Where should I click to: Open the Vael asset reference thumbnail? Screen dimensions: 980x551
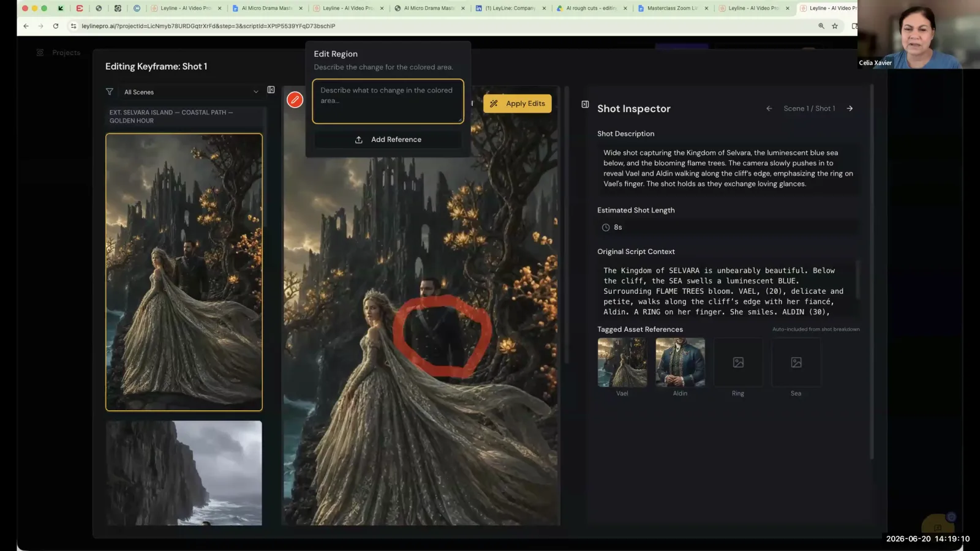coord(622,362)
